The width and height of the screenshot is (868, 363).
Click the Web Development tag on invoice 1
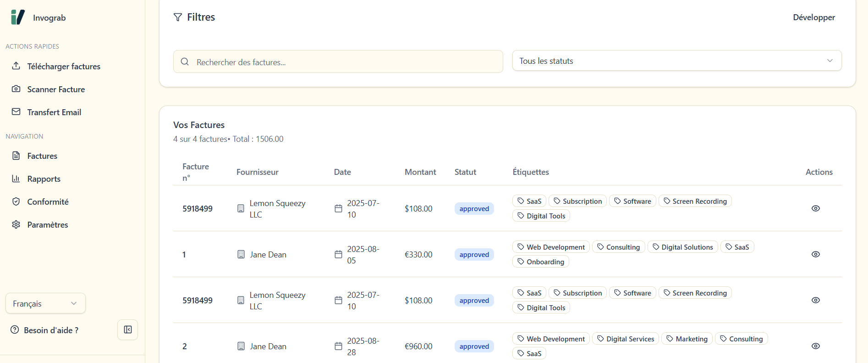[x=551, y=247]
